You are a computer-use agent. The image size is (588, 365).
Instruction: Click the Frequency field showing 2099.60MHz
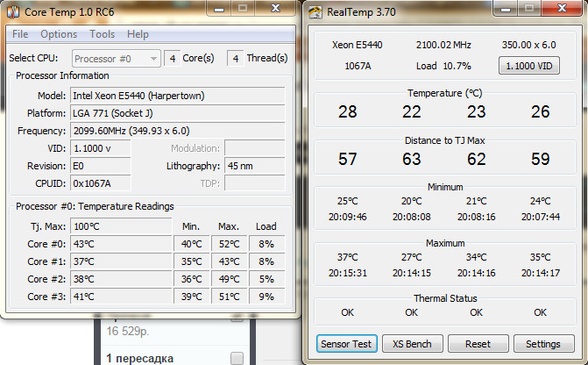click(177, 131)
